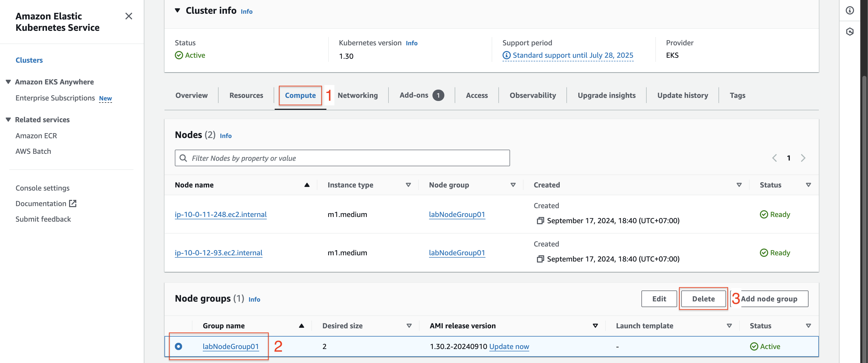Screen dimensions: 868x363
Task: Close the Amazon EKS sidebar panel
Action: [129, 16]
